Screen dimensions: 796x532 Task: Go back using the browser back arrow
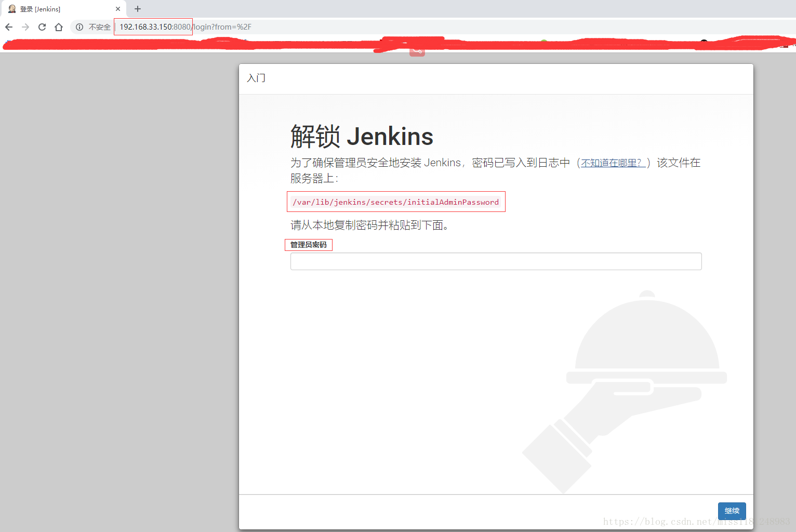click(9, 27)
